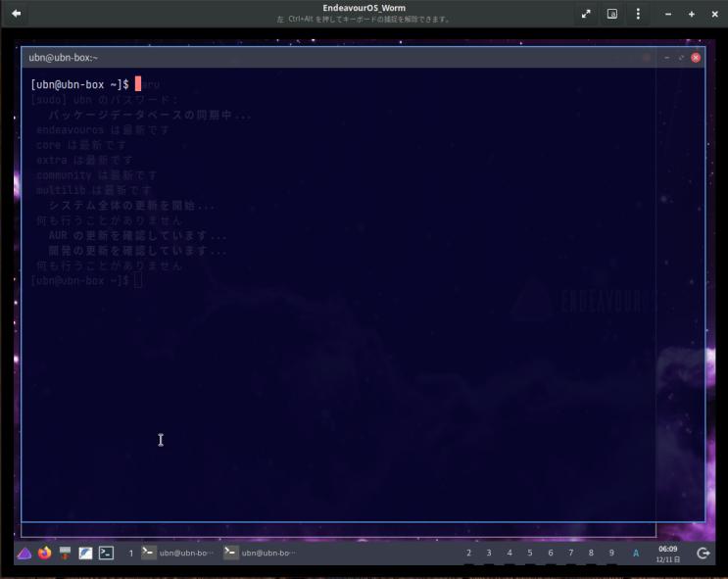Viewport: 728px width, 579px height.
Task: Launch terminal from panel launcher icon
Action: pyautogui.click(x=106, y=553)
